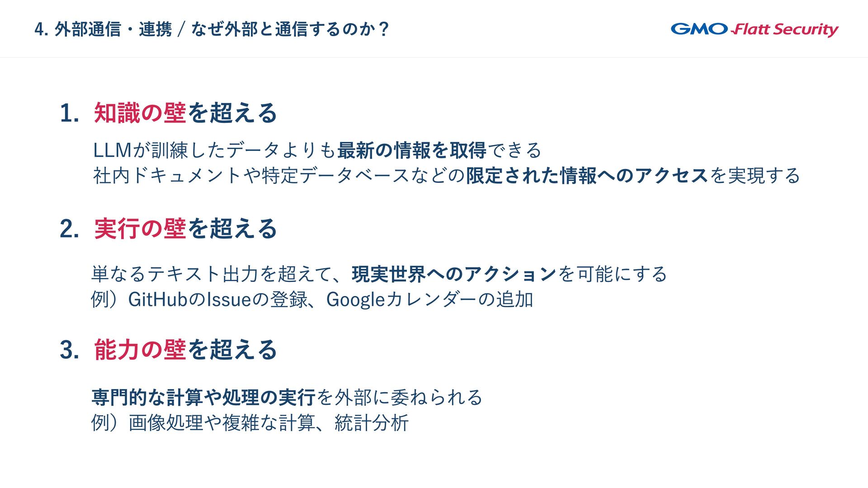The image size is (868, 488).
Task: Click the list number '2.'
Action: 70,229
